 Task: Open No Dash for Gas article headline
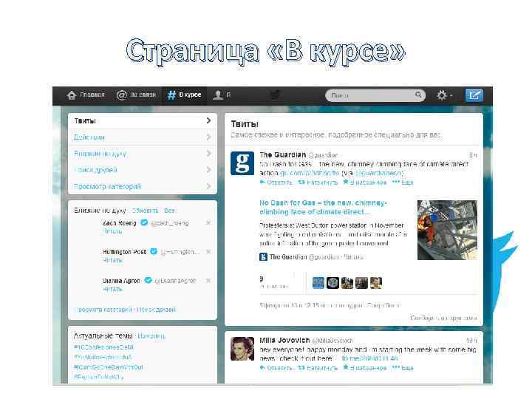click(323, 208)
